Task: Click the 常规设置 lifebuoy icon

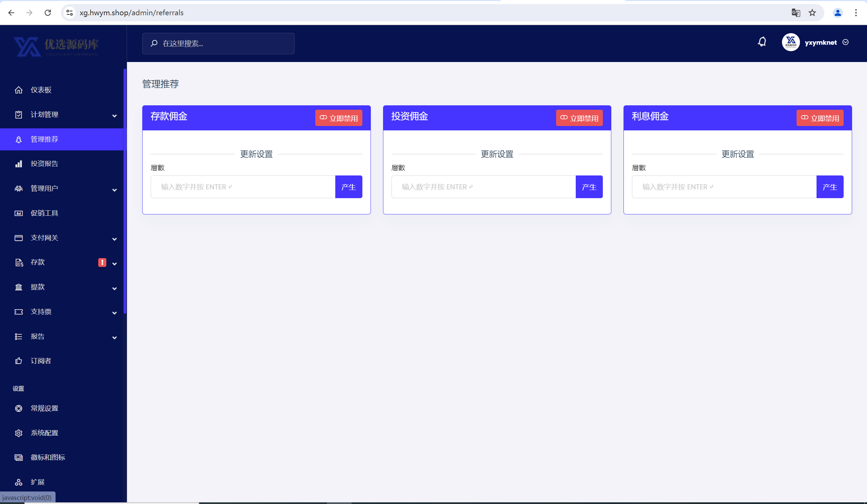Action: [x=19, y=408]
